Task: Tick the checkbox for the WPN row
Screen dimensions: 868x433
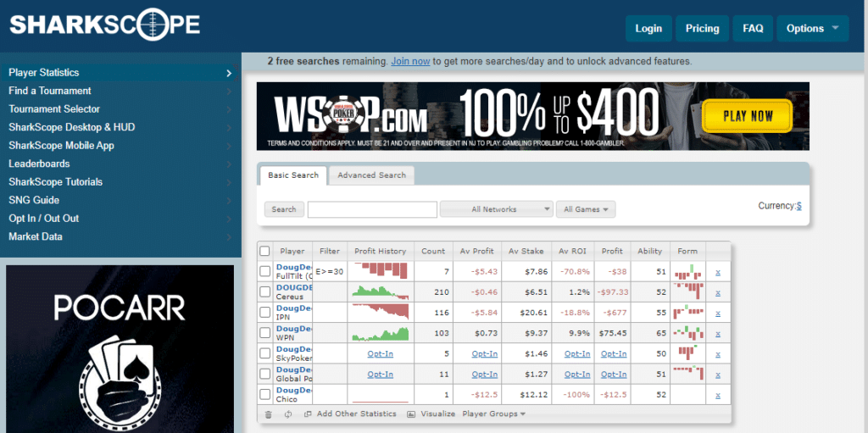Action: 264,332
